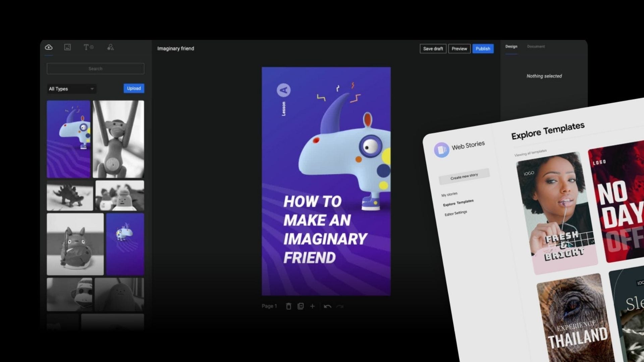Open the upload media tab icon
This screenshot has width=644, height=362.
[49, 47]
